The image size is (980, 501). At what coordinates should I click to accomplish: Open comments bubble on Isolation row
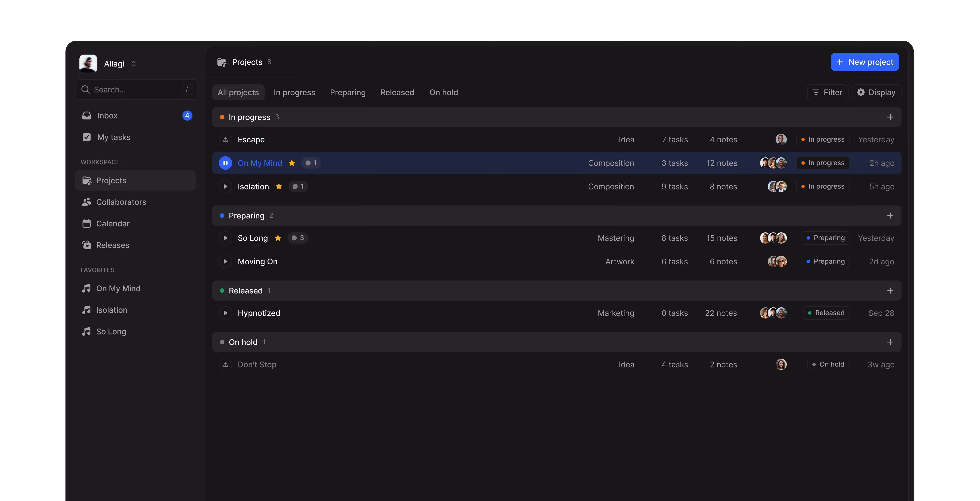click(x=298, y=186)
